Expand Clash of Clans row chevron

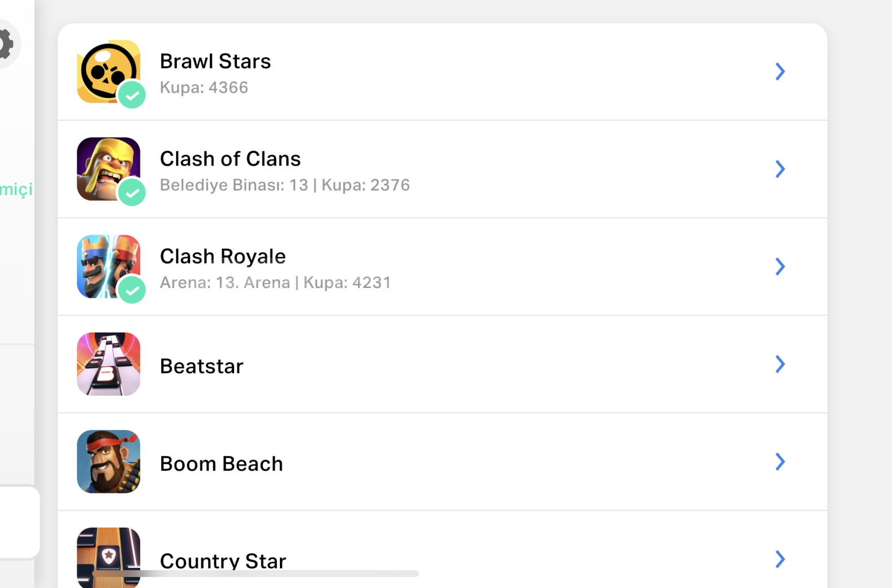(x=780, y=169)
